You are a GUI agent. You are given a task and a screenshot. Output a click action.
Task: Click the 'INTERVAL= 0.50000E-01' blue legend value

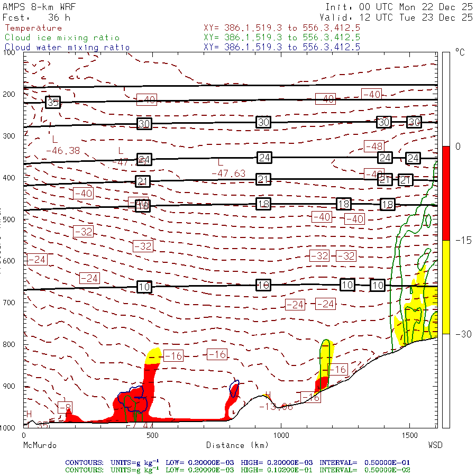point(364,463)
